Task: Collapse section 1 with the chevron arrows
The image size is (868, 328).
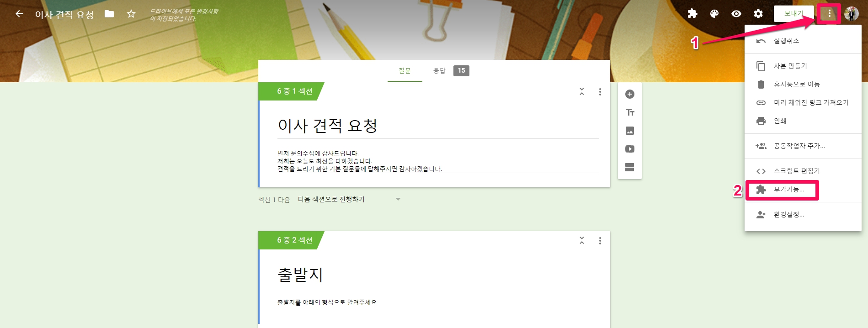Action: tap(582, 91)
